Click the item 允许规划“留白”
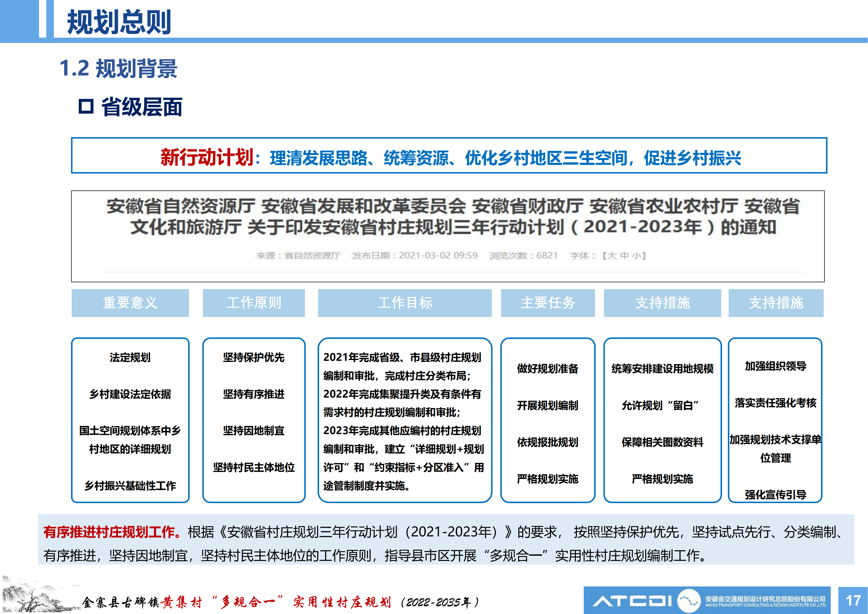This screenshot has height=614, width=868. click(x=660, y=405)
